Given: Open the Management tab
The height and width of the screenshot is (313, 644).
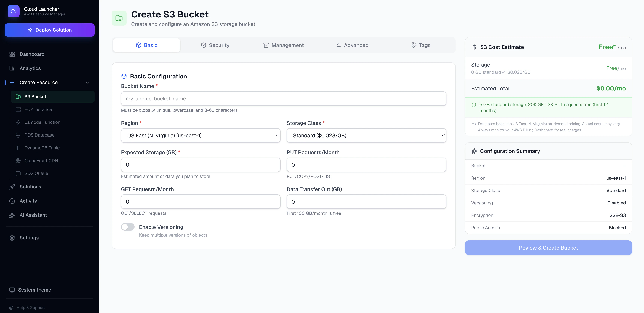Looking at the screenshot, I should tap(284, 45).
